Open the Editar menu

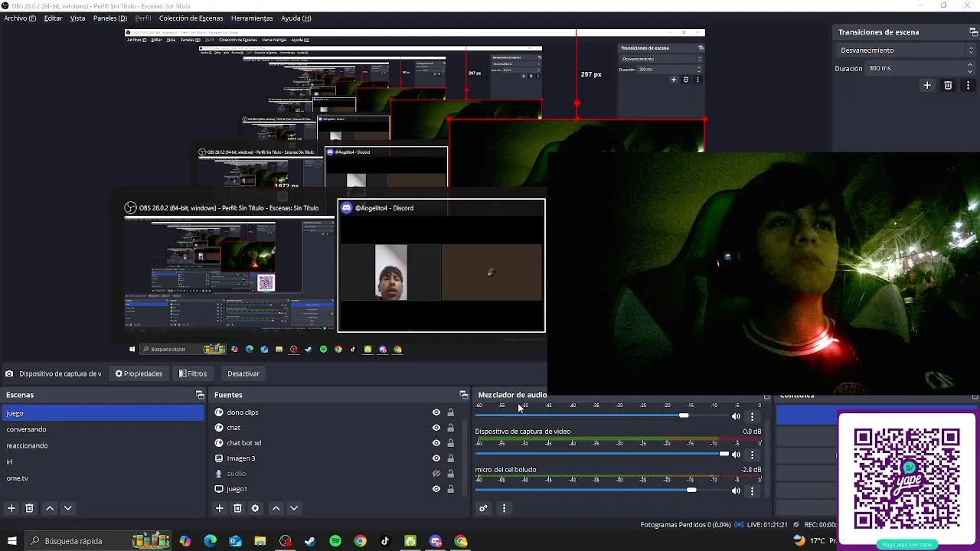click(x=53, y=18)
